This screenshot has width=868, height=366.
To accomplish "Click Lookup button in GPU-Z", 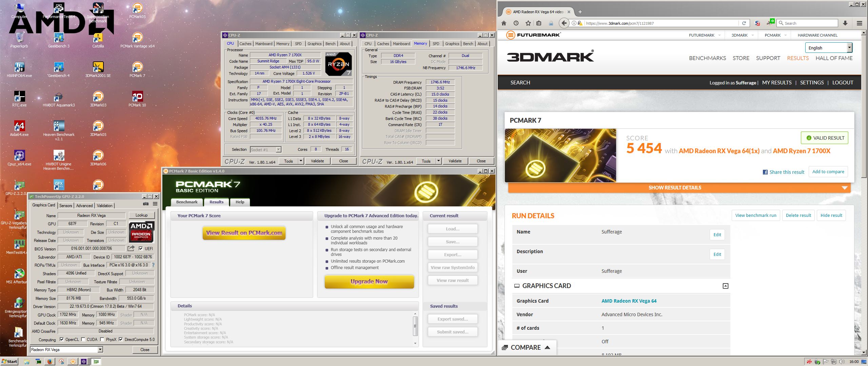I will tap(141, 215).
